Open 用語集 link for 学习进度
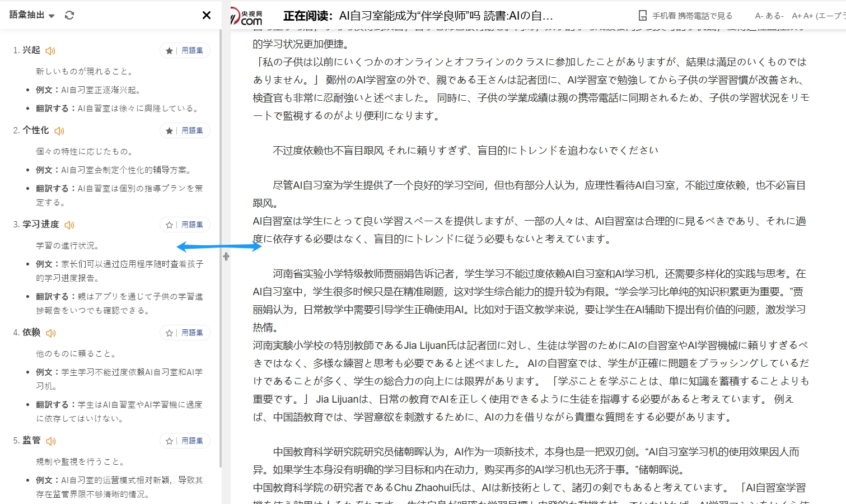 [192, 225]
